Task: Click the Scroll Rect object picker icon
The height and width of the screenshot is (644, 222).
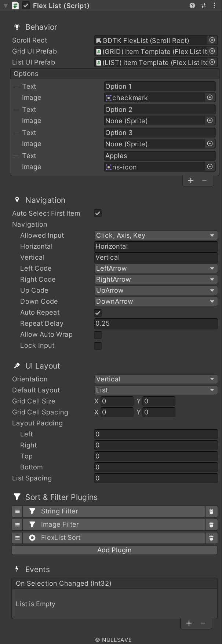Action: tap(212, 40)
